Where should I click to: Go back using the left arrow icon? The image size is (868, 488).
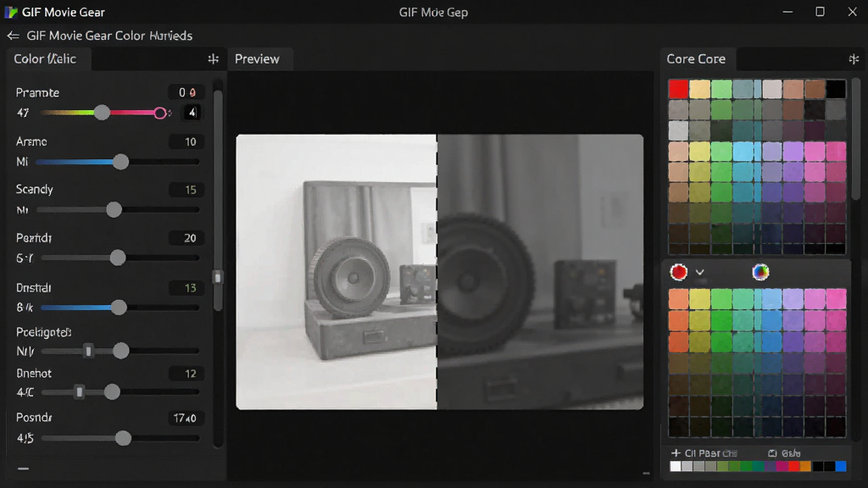(x=13, y=36)
